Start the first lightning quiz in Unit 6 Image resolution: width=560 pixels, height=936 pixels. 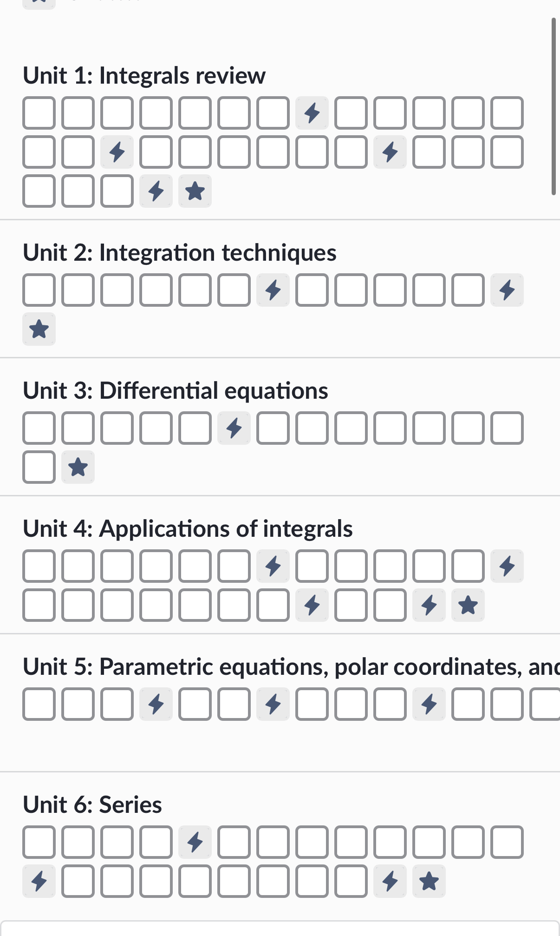[x=195, y=842]
